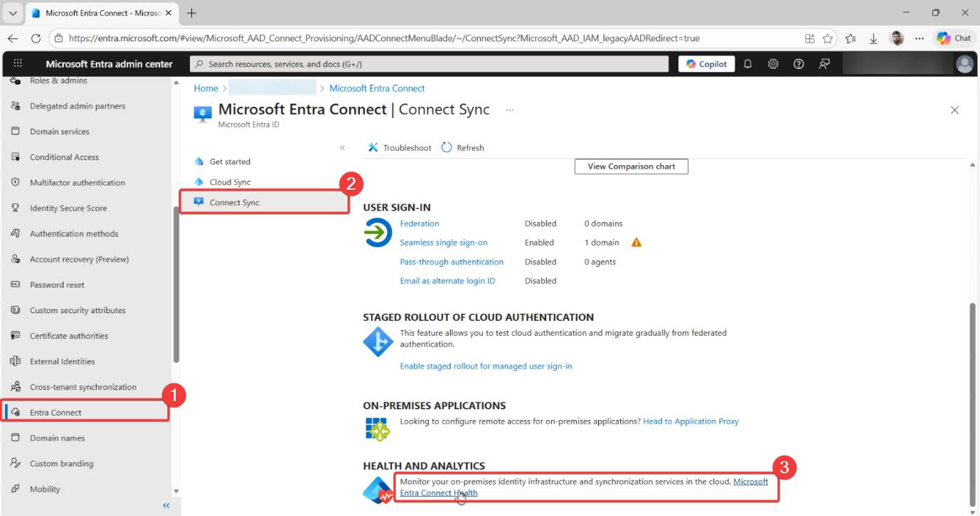The image size is (980, 516).
Task: Click the sidebar scrollbar down arrow
Action: (x=176, y=491)
